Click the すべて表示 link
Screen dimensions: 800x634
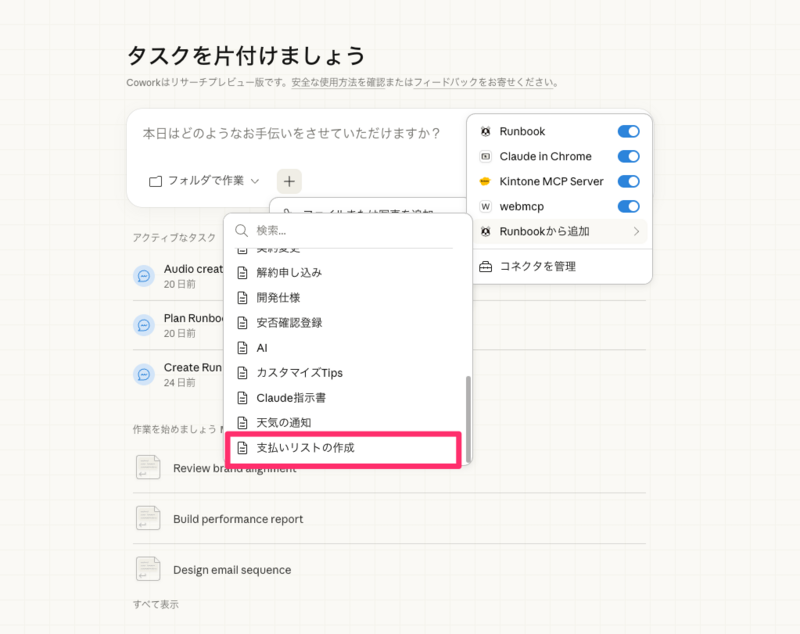point(155,605)
